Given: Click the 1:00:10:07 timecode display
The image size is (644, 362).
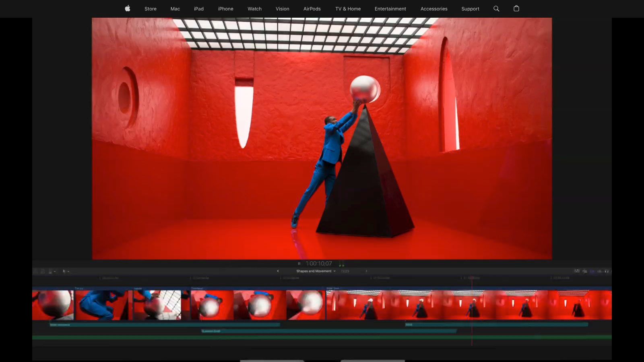Looking at the screenshot, I should tap(319, 263).
